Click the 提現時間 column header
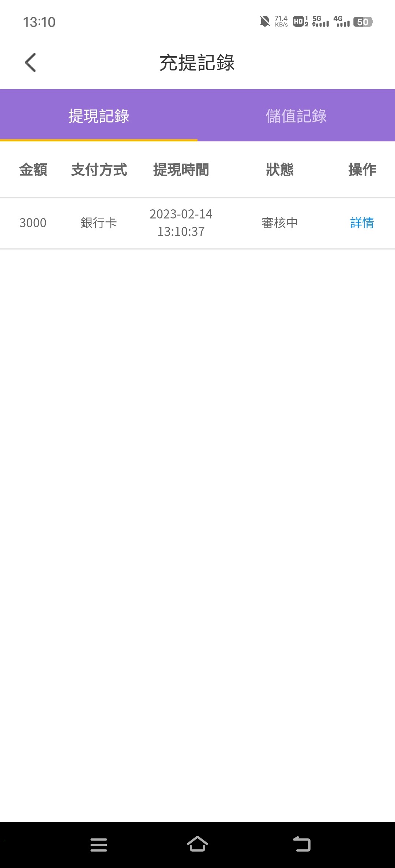Screen dimensions: 395x868 pos(181,170)
